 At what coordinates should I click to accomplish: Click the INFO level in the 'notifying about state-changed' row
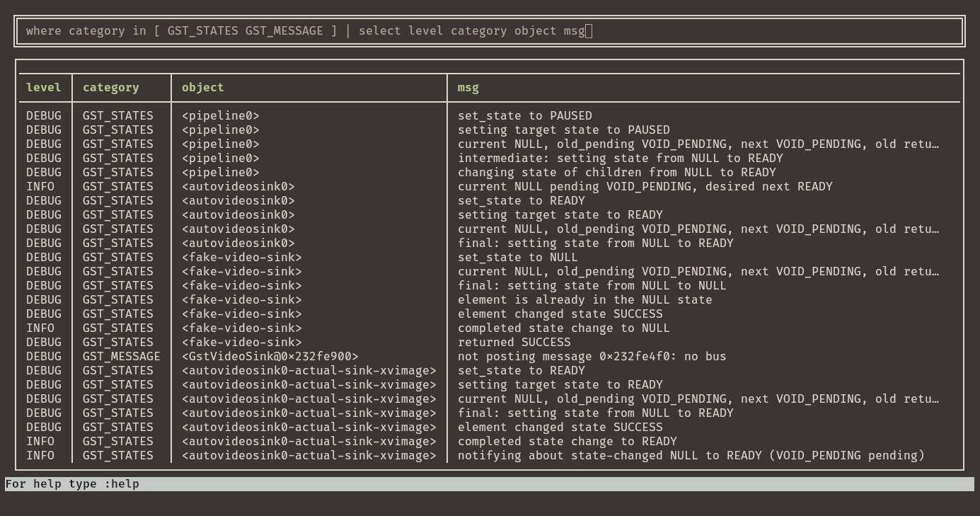[40, 456]
